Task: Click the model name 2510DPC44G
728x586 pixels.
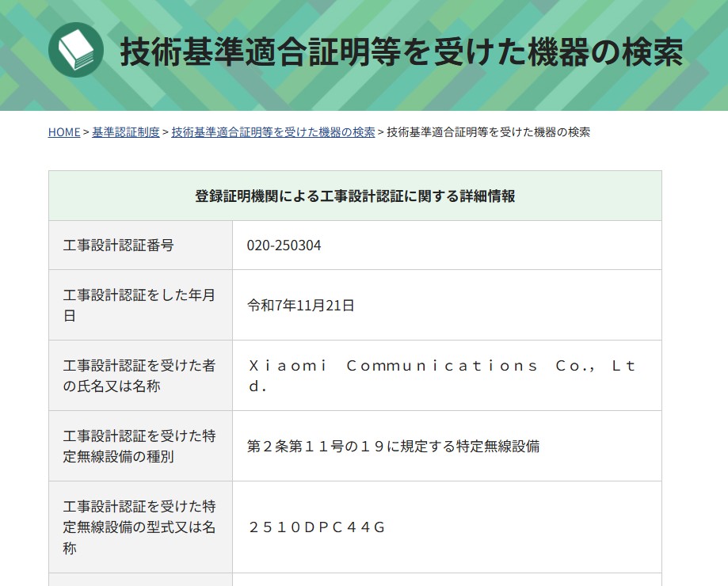Action: (317, 527)
